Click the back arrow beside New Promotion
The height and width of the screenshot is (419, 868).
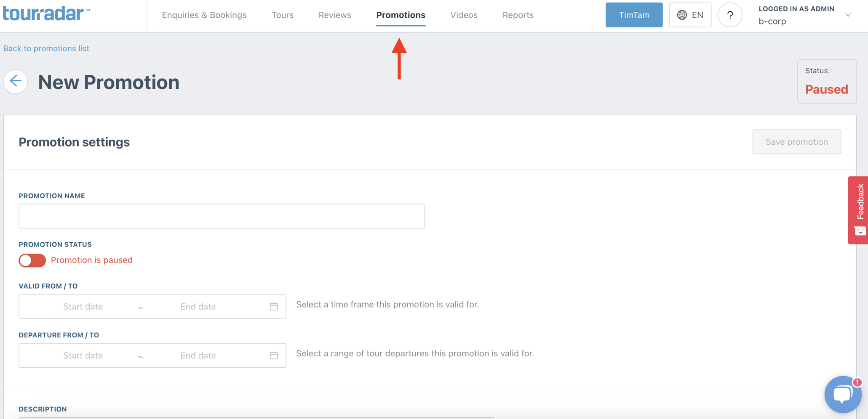pyautogui.click(x=15, y=81)
